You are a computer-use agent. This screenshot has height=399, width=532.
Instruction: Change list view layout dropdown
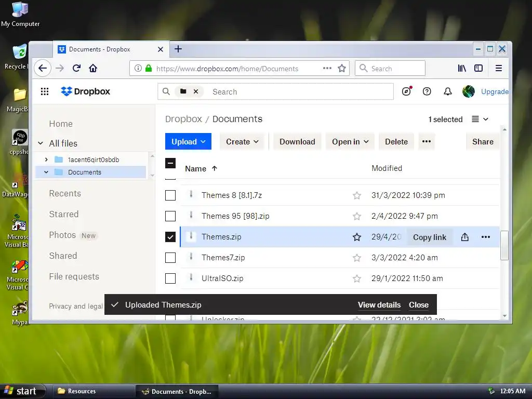[x=480, y=119]
